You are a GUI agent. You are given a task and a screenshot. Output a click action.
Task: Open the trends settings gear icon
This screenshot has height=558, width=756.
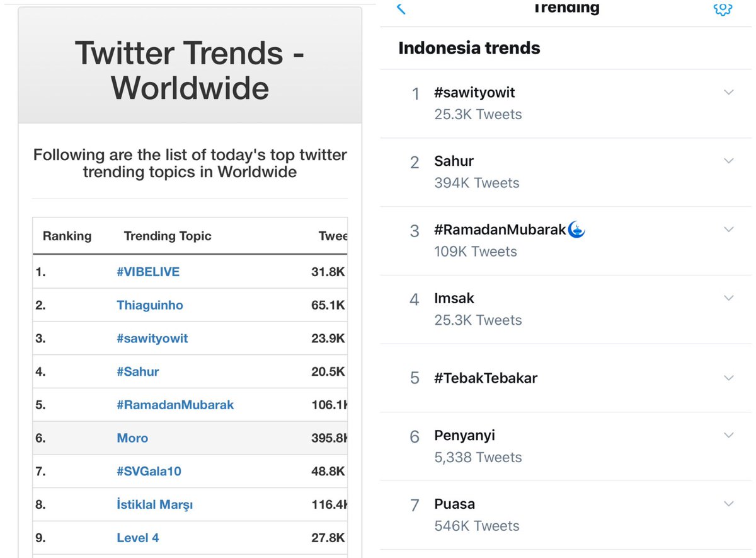(723, 9)
